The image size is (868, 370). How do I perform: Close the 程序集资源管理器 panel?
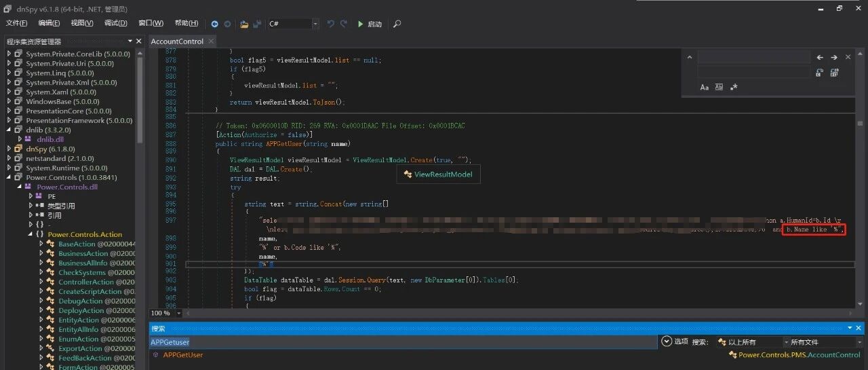(139, 41)
